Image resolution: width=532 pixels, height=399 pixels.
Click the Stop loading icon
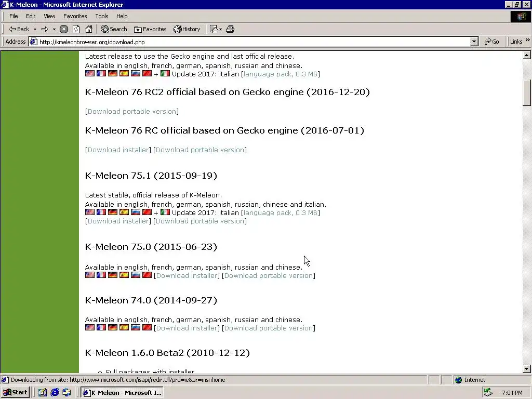tap(64, 29)
